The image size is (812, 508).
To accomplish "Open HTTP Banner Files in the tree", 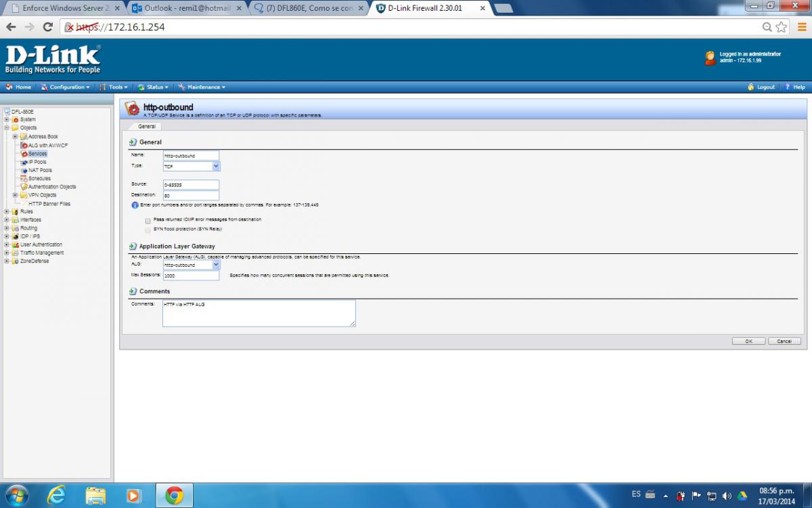I will point(49,203).
